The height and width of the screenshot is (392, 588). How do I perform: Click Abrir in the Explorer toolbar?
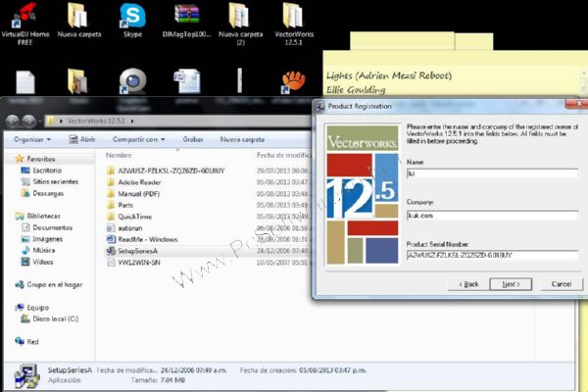[82, 139]
